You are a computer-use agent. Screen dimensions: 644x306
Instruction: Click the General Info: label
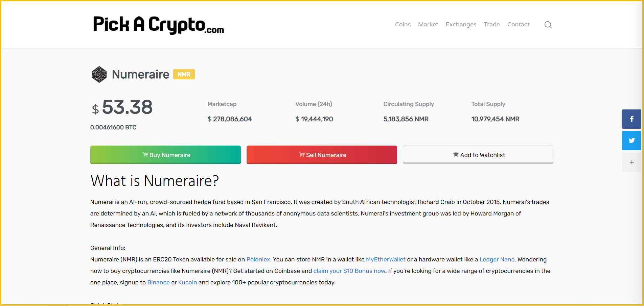click(x=108, y=248)
